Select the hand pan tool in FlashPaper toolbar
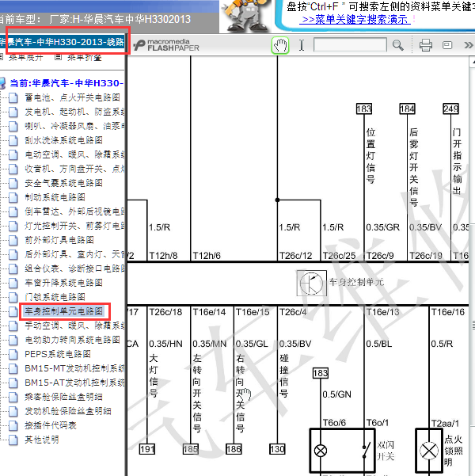The height and width of the screenshot is (476, 475). [279, 45]
